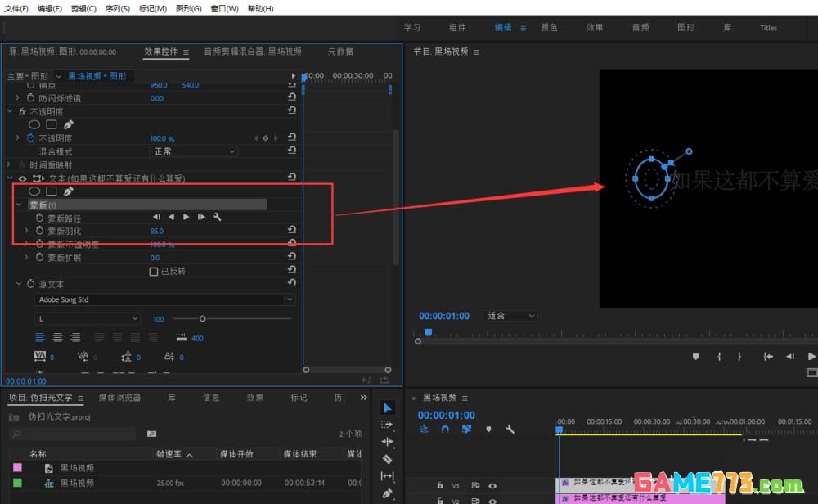Screen dimensions: 818x504
Task: Expand the 蒙版羽化 property
Action: [26, 230]
